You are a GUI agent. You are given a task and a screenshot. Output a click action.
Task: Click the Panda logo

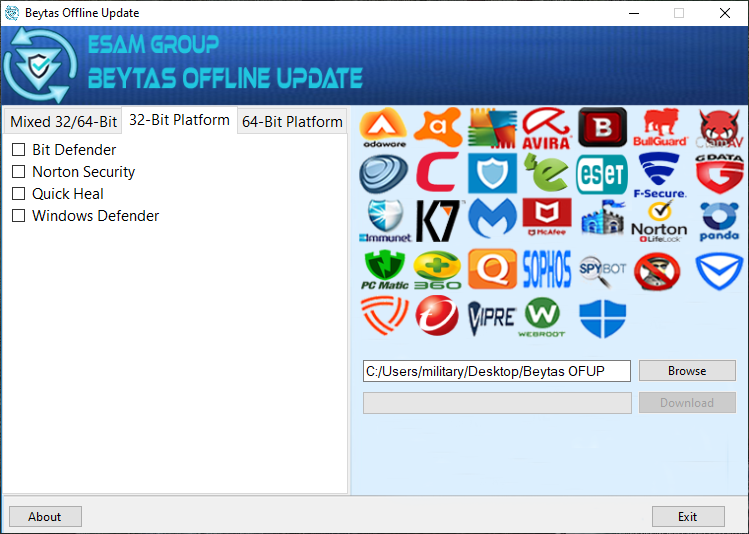[719, 222]
